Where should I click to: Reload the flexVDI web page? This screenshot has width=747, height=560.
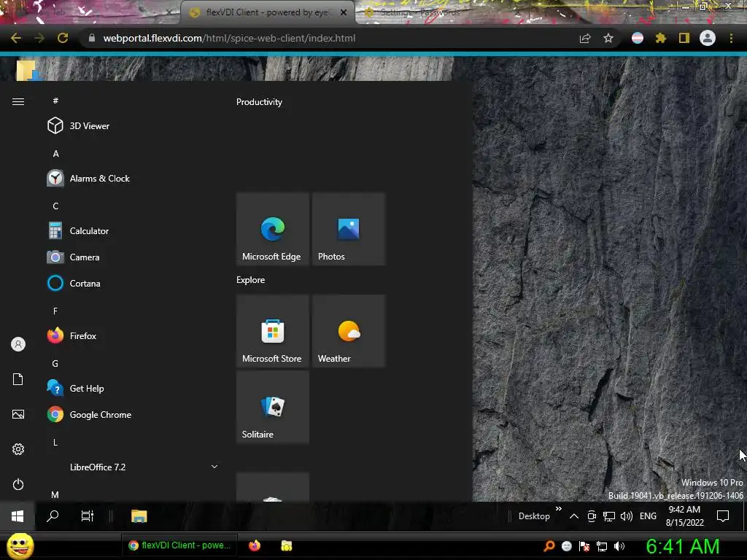tap(63, 38)
